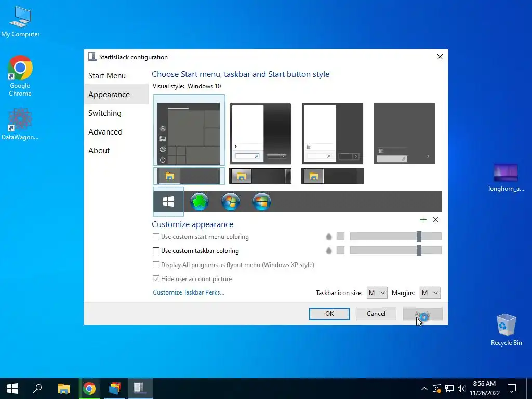Open the network tray icon

pyautogui.click(x=449, y=389)
